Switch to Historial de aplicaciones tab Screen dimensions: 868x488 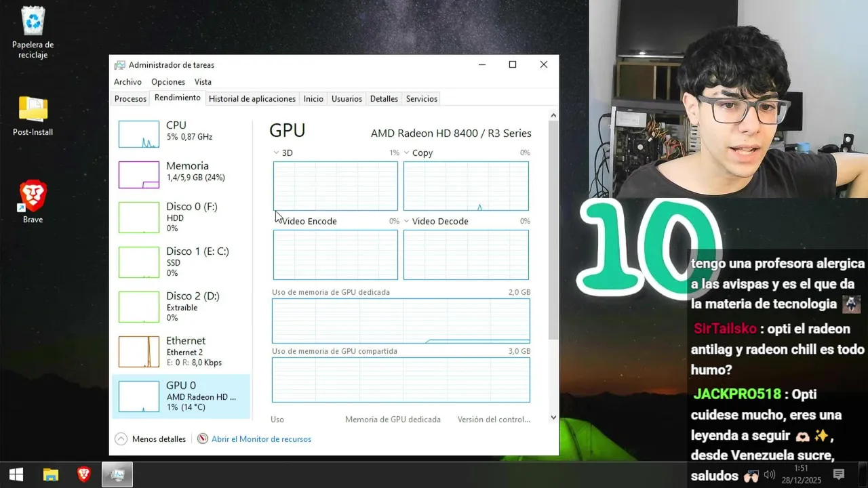252,99
